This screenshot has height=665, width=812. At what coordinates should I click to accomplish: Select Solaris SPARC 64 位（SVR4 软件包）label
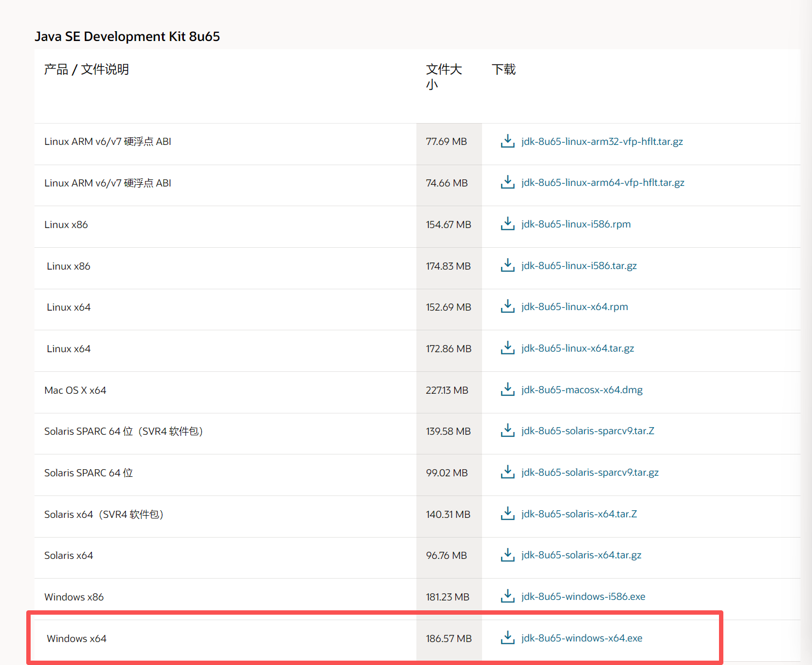124,431
